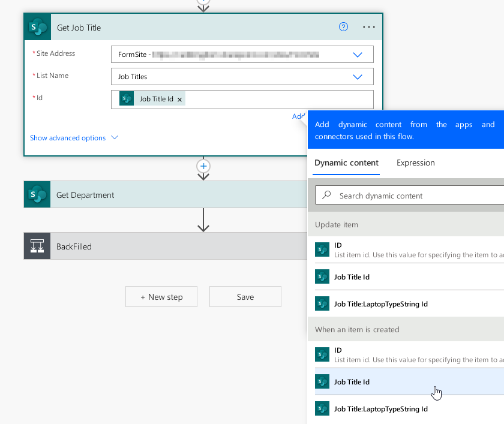
Task: Remove the Job Title Id token
Action: (179, 100)
